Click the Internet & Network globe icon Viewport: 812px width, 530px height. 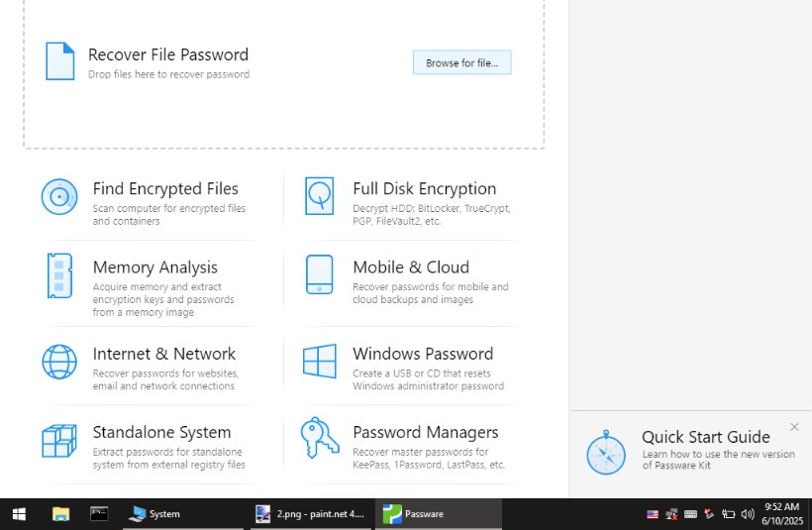[59, 362]
